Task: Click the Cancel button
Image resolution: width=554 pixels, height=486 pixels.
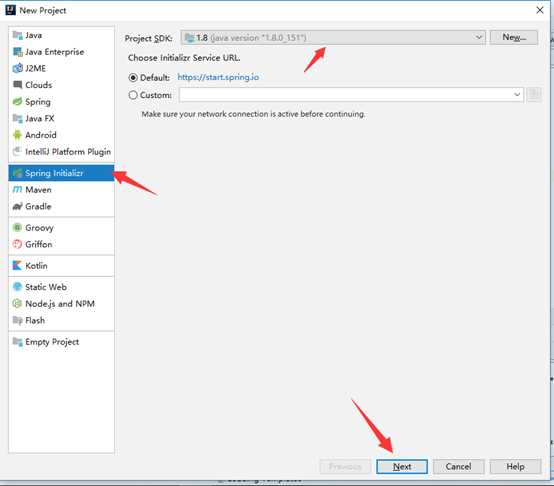Action: [x=458, y=466]
